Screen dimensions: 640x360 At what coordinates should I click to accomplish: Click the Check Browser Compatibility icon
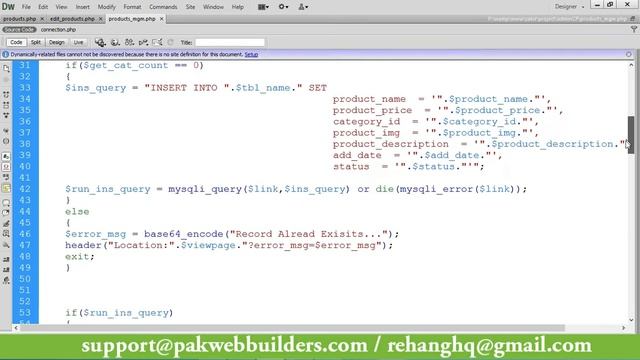click(x=157, y=42)
